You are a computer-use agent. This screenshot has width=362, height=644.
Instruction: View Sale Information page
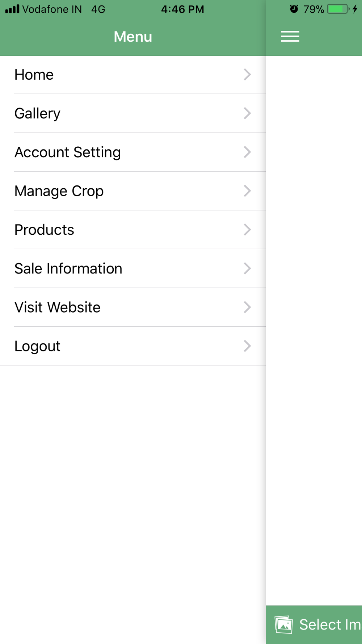(x=133, y=268)
